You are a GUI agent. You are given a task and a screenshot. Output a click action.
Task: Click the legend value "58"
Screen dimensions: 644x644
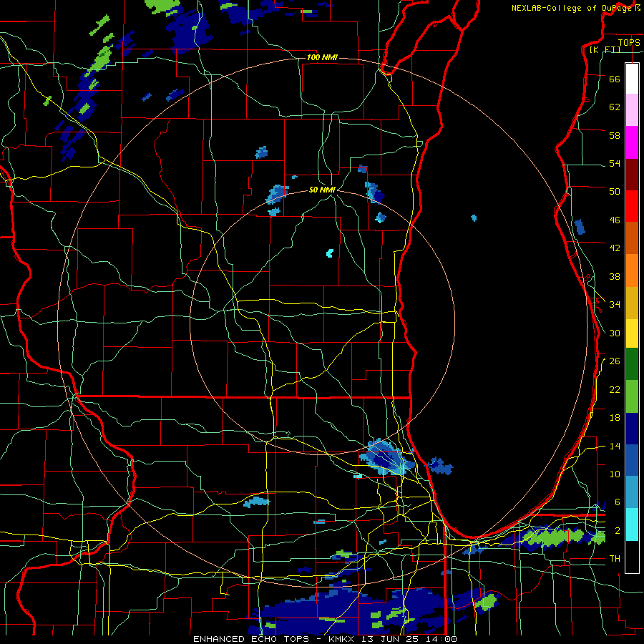tap(615, 135)
